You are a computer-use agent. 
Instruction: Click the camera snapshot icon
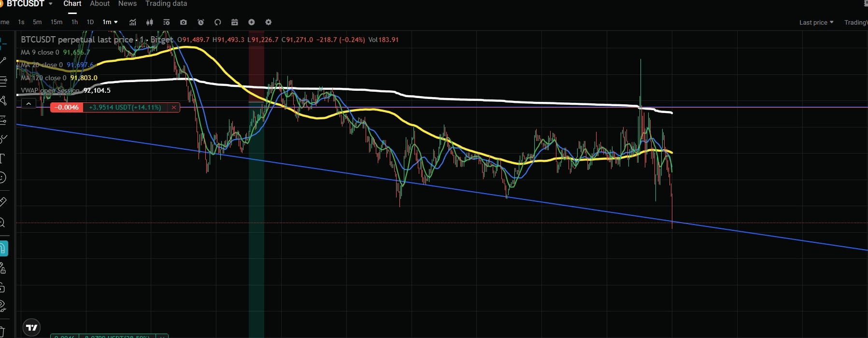click(x=184, y=22)
